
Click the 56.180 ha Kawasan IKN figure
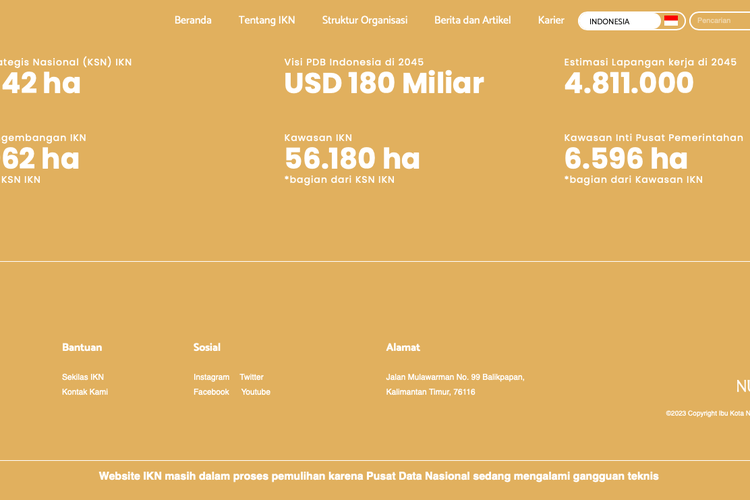click(x=352, y=158)
